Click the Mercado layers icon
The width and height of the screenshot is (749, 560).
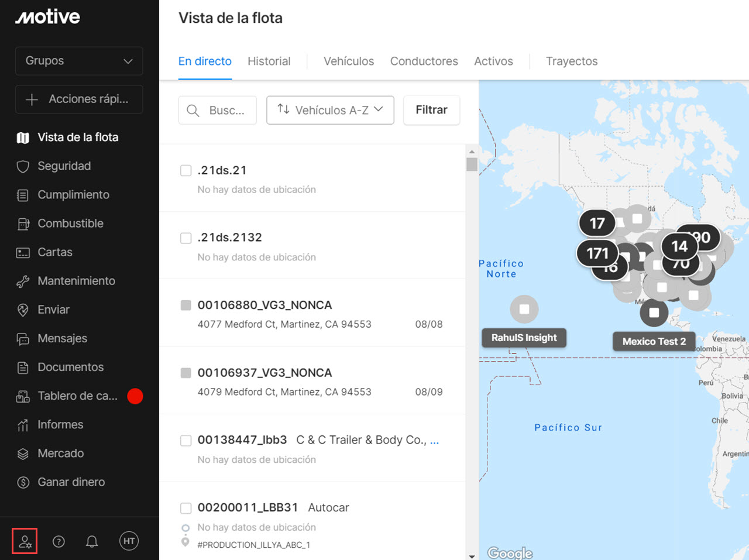tap(23, 454)
